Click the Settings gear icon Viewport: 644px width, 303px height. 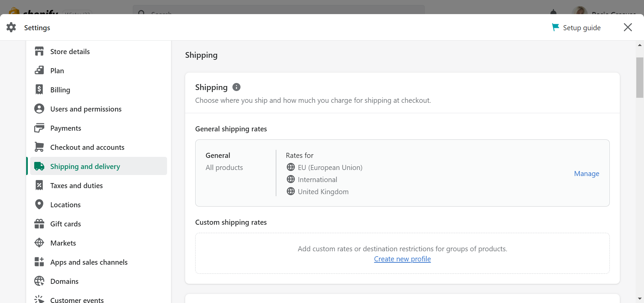tap(11, 27)
